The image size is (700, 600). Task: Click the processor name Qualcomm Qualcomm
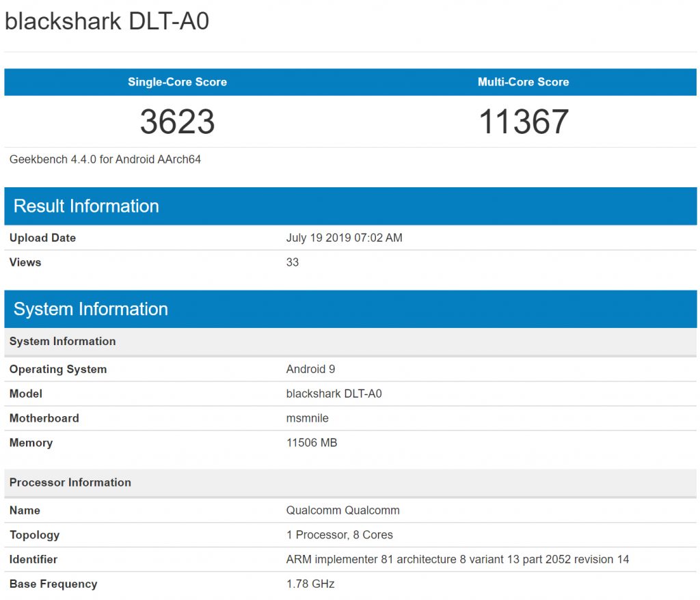coord(342,510)
